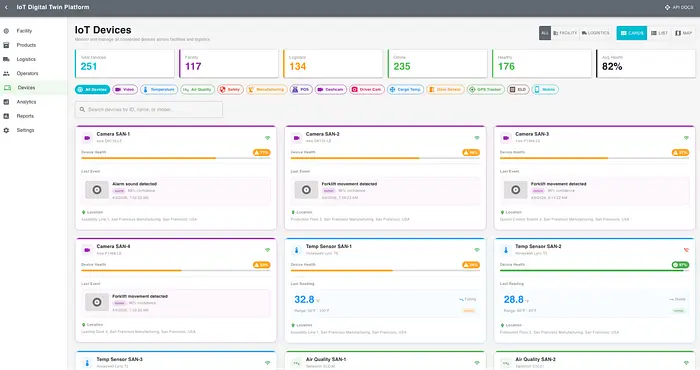
Task: Filter by Safety devices
Action: 230,90
